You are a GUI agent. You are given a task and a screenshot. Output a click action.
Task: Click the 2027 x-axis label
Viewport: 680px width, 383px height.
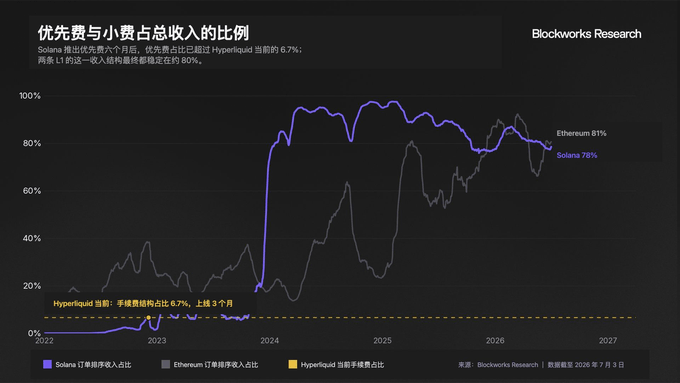pos(608,341)
